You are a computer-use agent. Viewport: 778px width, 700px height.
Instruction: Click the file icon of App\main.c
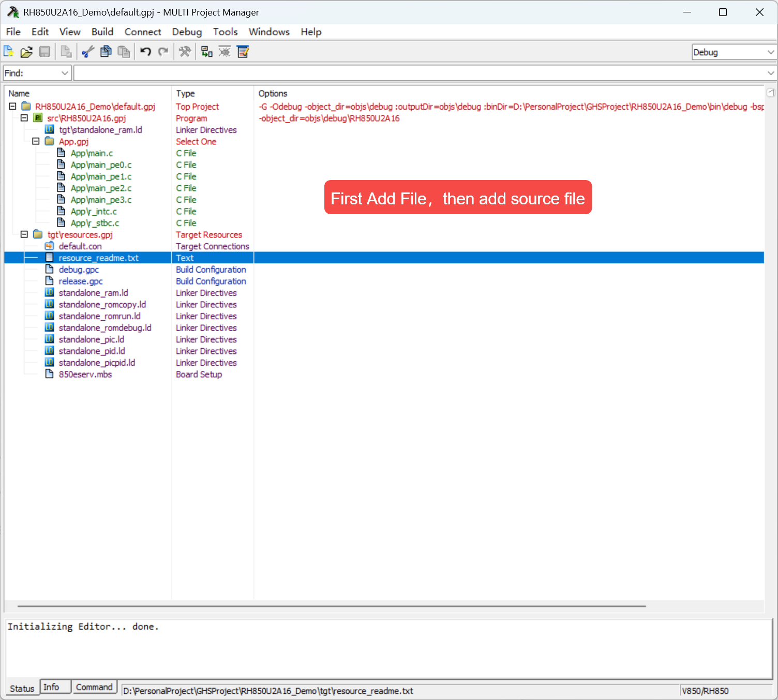[x=61, y=153]
